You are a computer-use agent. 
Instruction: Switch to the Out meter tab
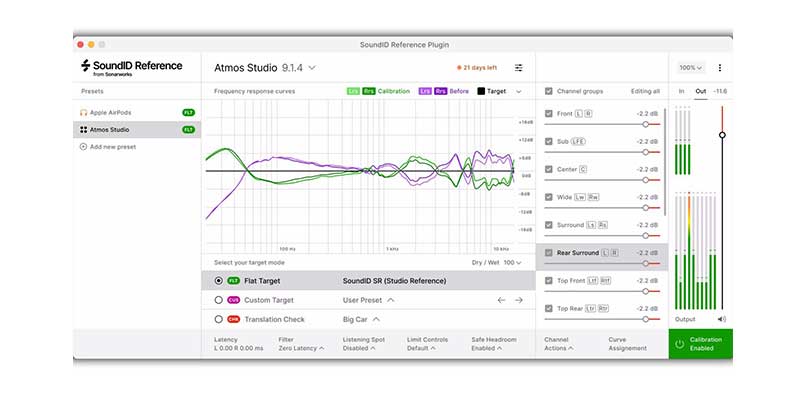(x=701, y=91)
